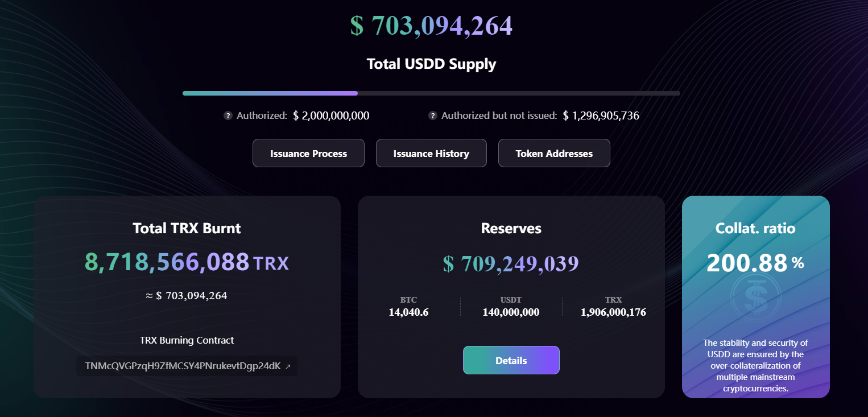This screenshot has width=868, height=417.
Task: Click the Reserves total $709,249,039
Action: pos(511,263)
